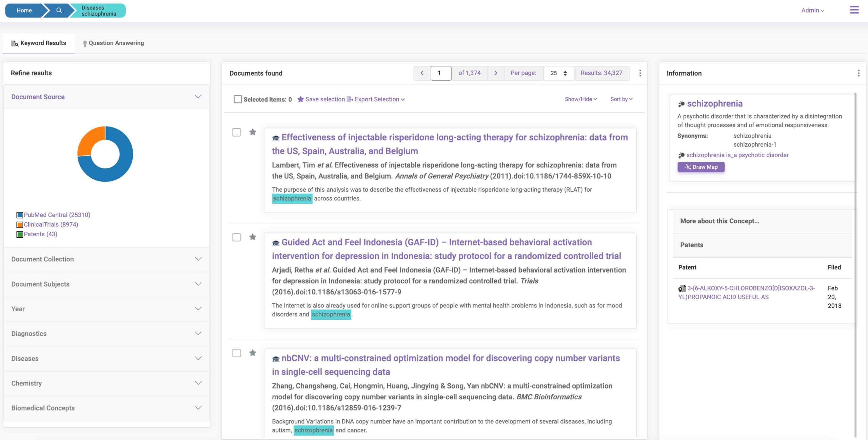Star the nbCNV optimization article
Image resolution: width=868 pixels, height=440 pixels.
pos(253,353)
